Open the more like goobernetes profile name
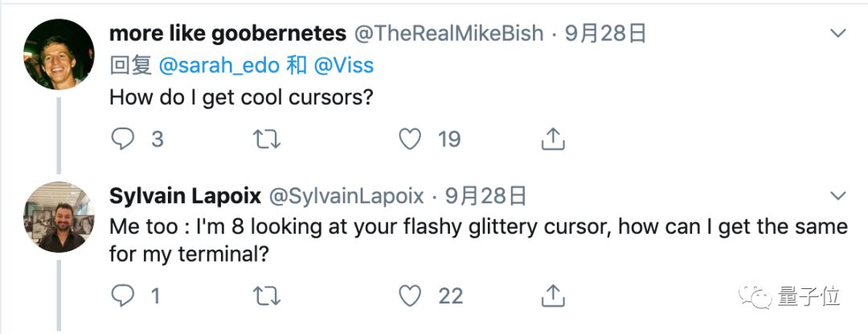Image resolution: width=868 pixels, height=334 pixels. (227, 34)
